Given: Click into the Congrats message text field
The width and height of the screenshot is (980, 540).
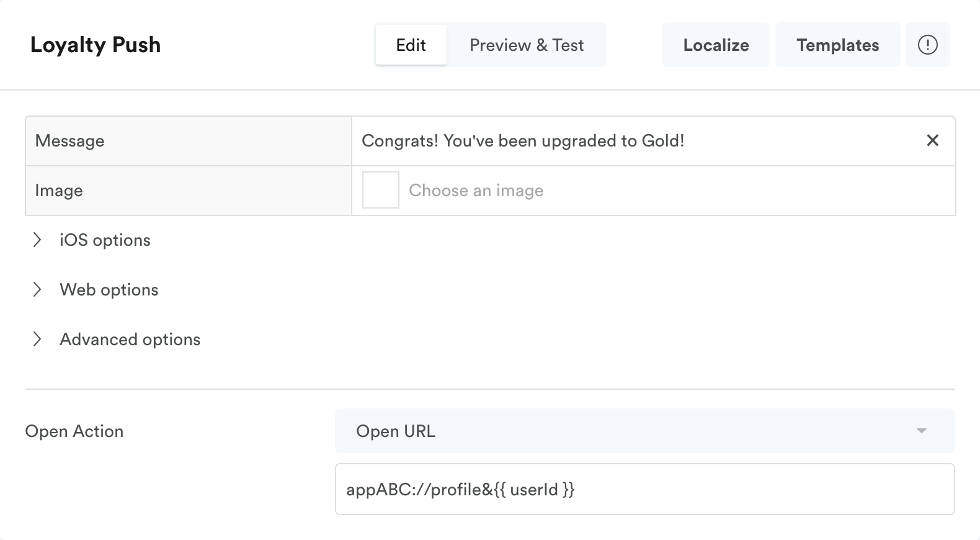Looking at the screenshot, I should tap(633, 141).
